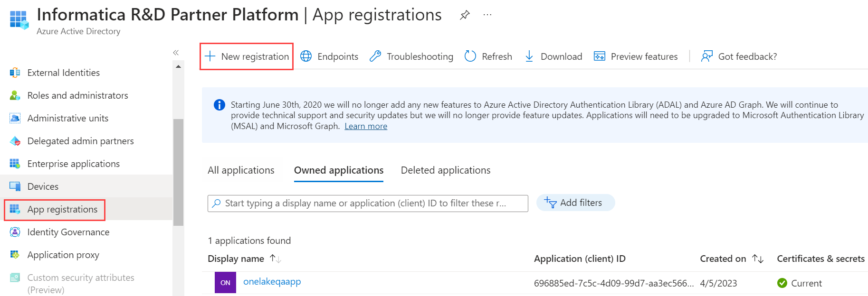Screen dimensions: 868x296
Task: Click the Custom security attributes icon
Action: point(15,277)
